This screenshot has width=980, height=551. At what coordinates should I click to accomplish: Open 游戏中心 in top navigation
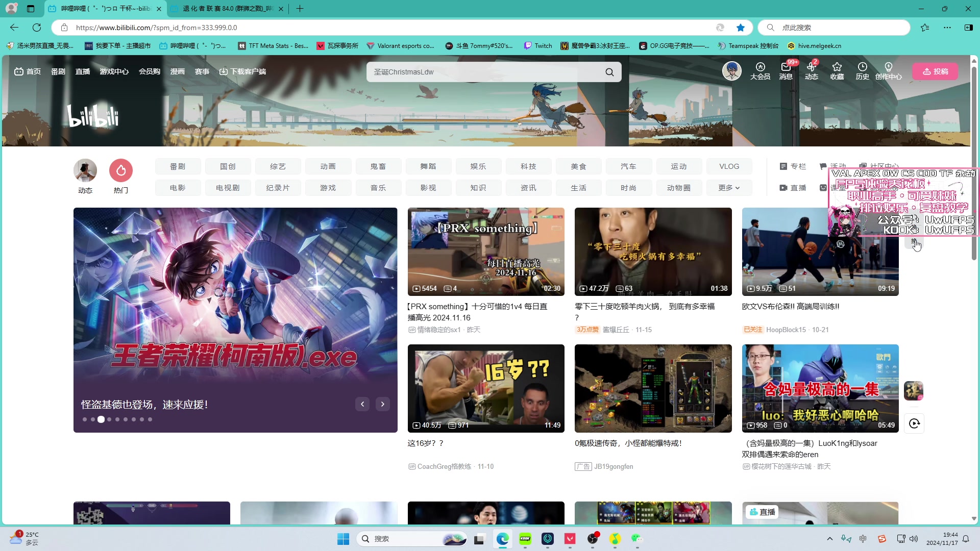[114, 71]
